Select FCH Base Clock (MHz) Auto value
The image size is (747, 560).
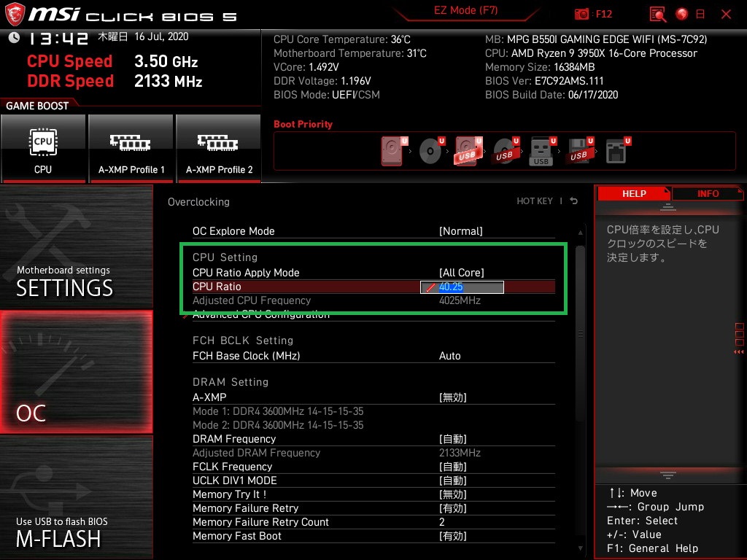tap(449, 356)
